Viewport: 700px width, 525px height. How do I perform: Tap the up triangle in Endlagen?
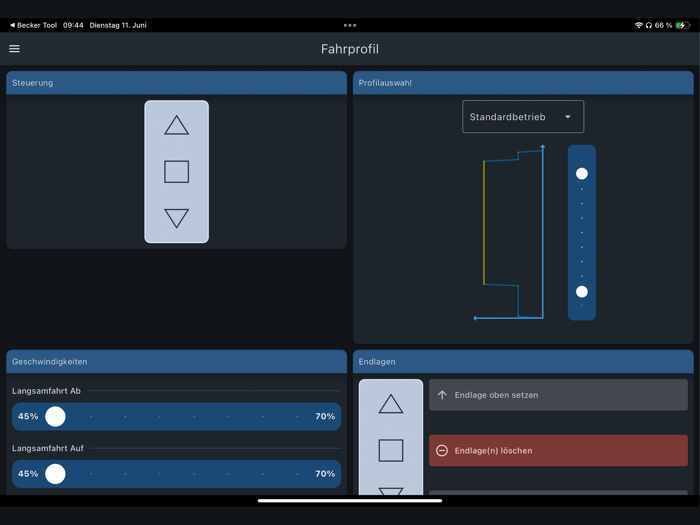point(391,404)
